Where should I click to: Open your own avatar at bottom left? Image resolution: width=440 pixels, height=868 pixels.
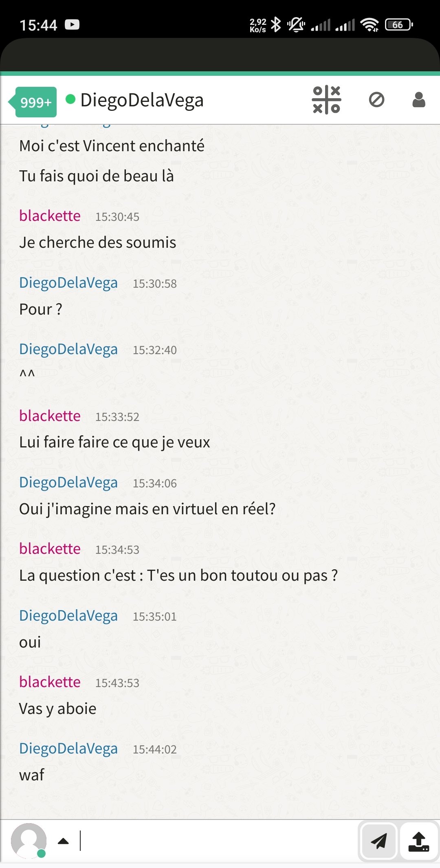point(29,841)
